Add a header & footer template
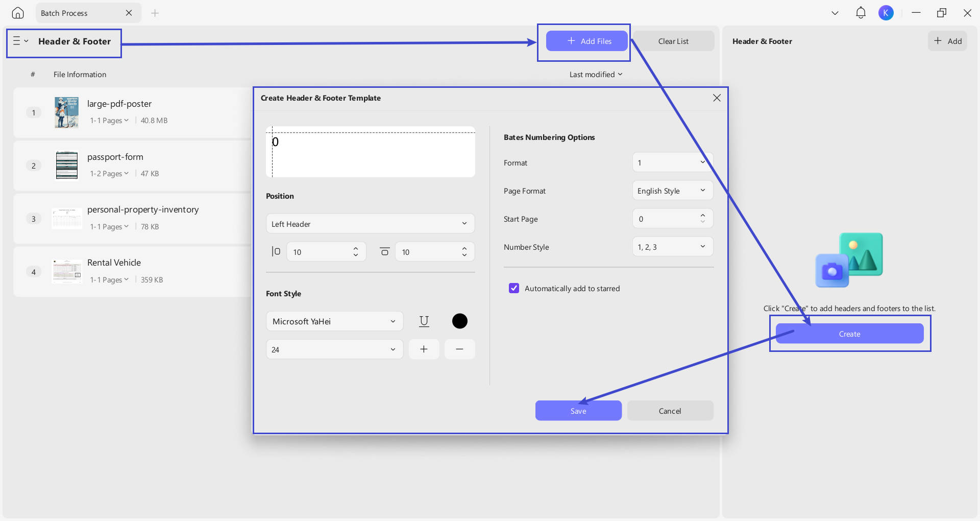Viewport: 980px width, 521px height. [947, 41]
